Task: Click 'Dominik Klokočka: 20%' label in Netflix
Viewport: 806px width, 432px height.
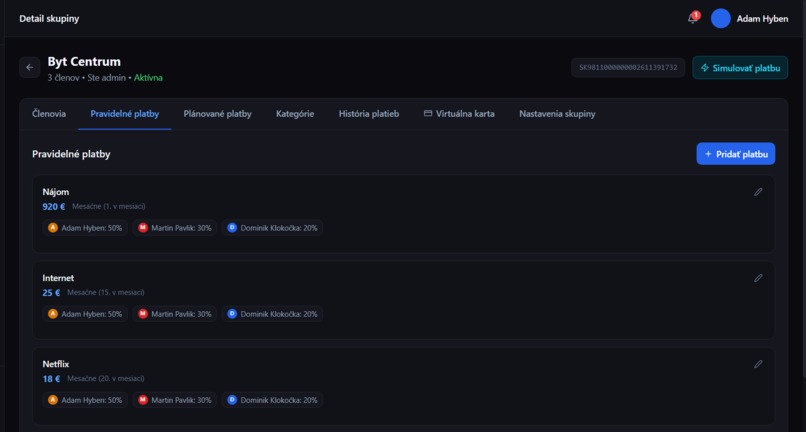Action: click(279, 400)
